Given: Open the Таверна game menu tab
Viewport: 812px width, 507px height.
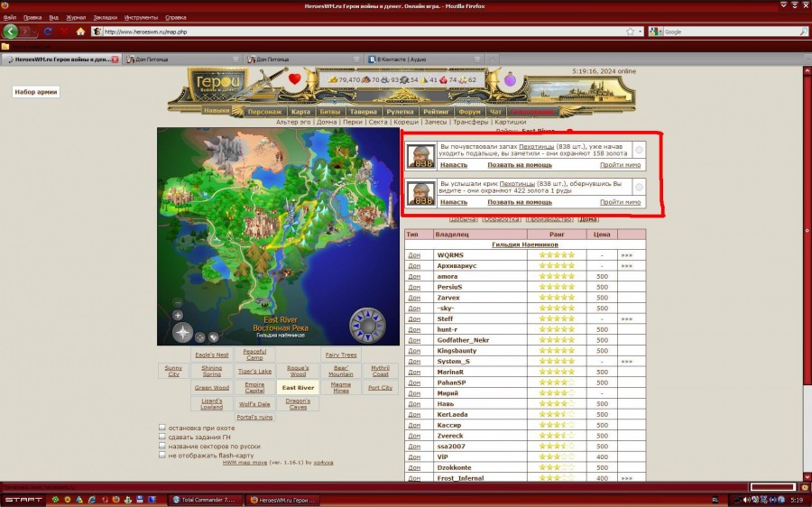Looking at the screenshot, I should [x=363, y=111].
